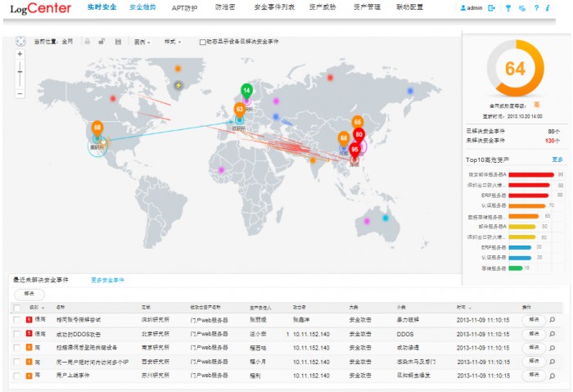Open the 资产管理 tab
This screenshot has width=573, height=392.
(x=367, y=7)
